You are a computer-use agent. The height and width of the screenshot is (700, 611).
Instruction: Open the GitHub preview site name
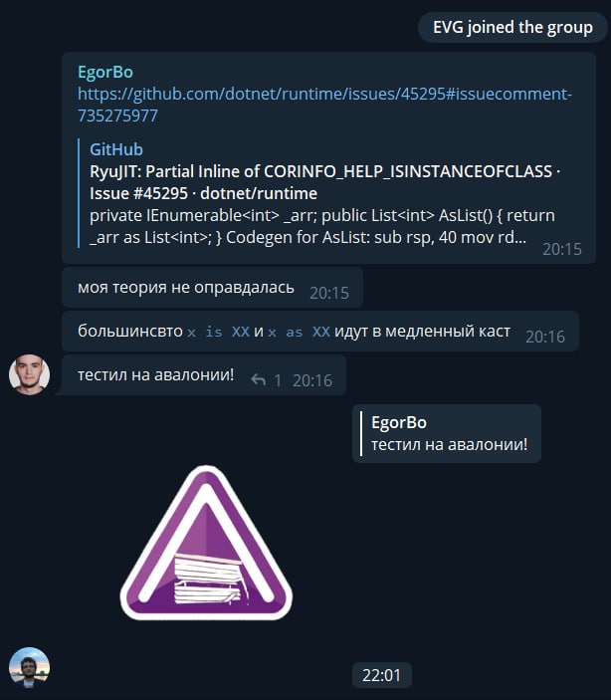pos(116,149)
